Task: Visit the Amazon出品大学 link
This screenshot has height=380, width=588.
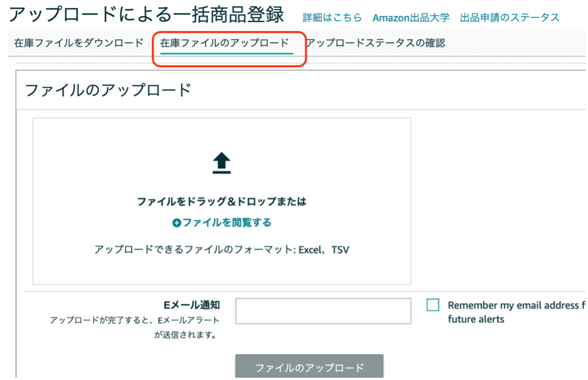Action: point(411,17)
